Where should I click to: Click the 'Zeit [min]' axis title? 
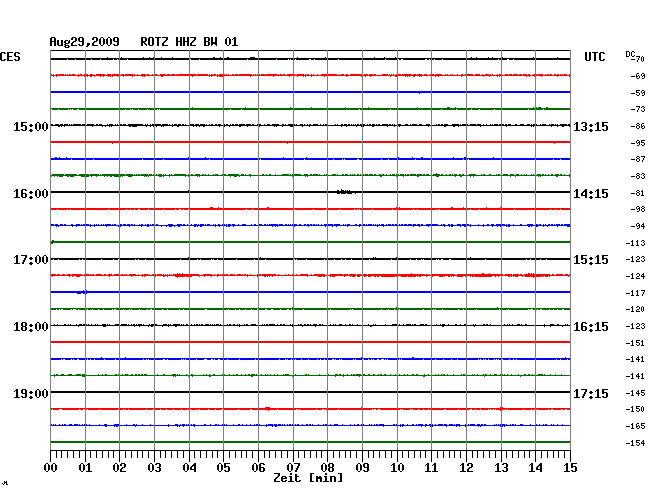point(308,478)
